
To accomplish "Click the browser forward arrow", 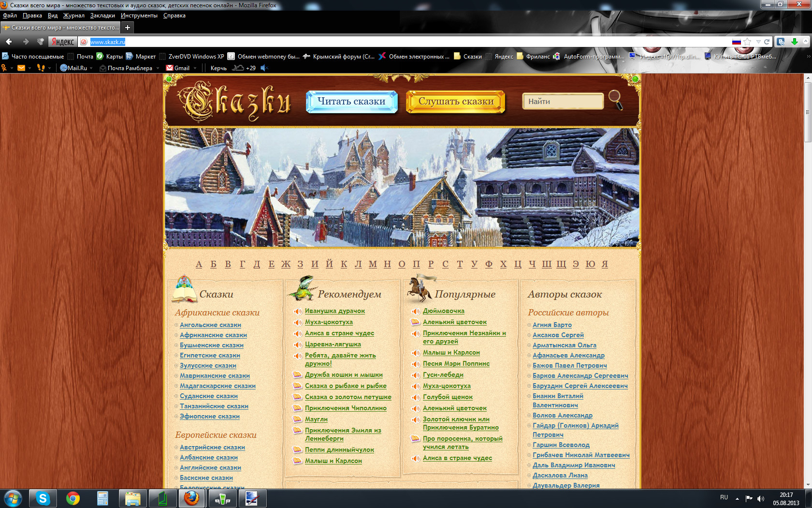I will (26, 42).
